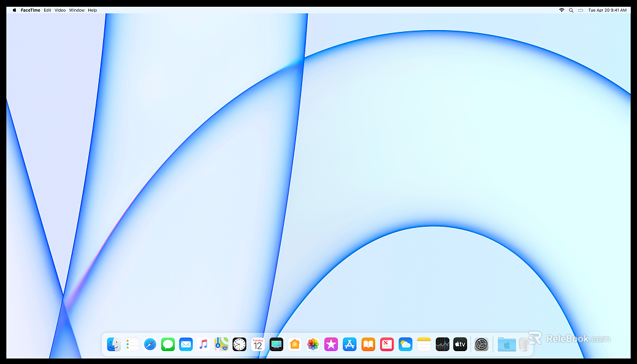Launch the Music app

204,344
